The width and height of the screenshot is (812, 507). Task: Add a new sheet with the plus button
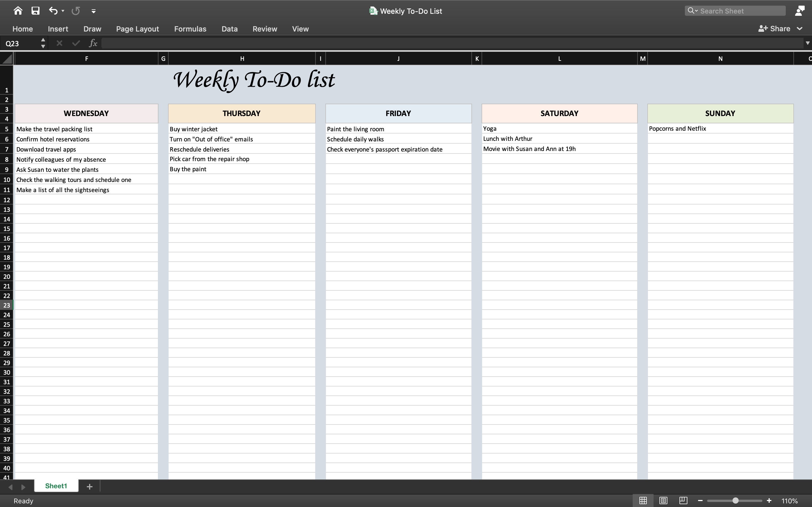pyautogui.click(x=89, y=486)
